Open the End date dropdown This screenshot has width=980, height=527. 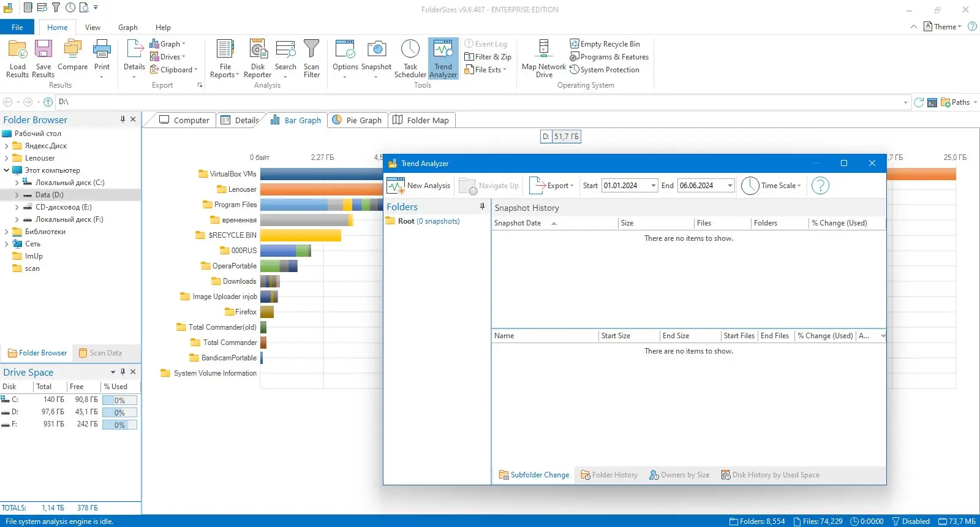tap(729, 186)
